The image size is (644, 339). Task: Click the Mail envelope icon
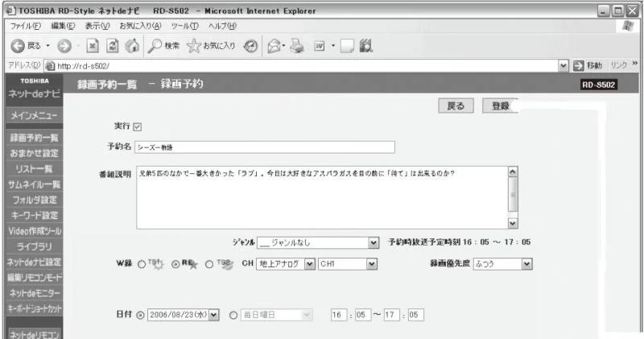[274, 46]
